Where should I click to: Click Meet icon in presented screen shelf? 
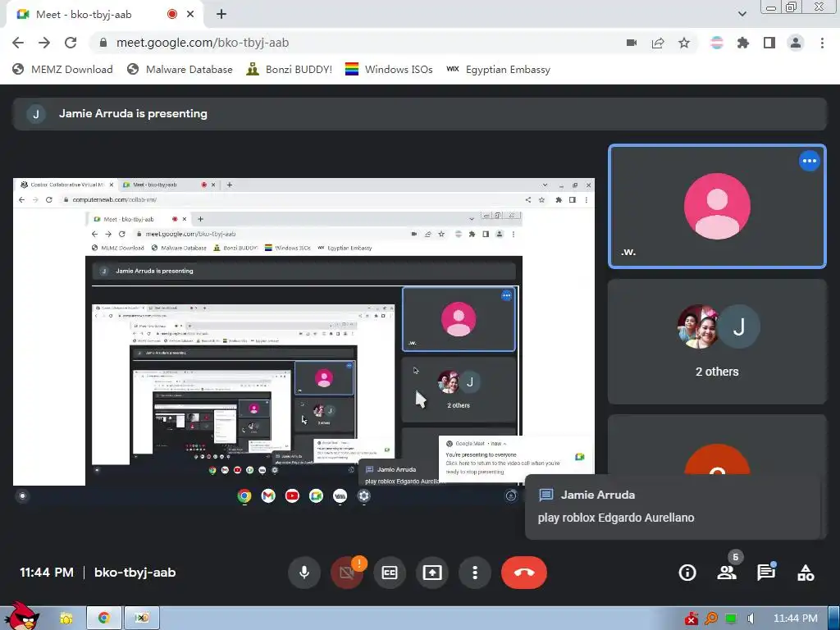coord(316,496)
